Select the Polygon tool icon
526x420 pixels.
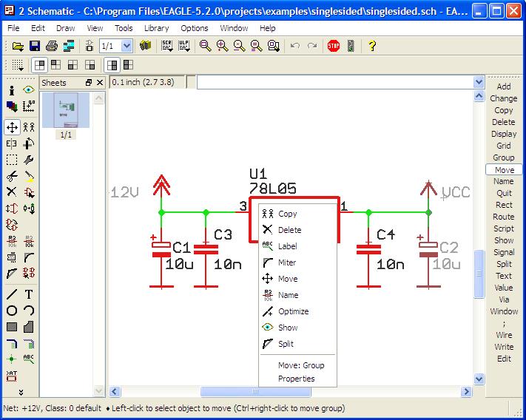click(29, 327)
